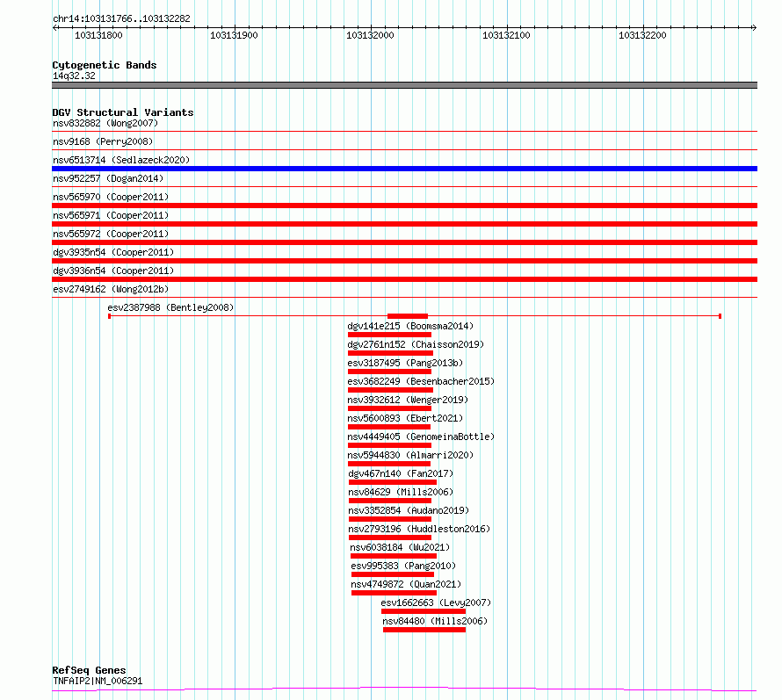Select the nsv6513714 (Sedlazeck2020) label
Viewport: 782px width, 700px height.
point(121,160)
